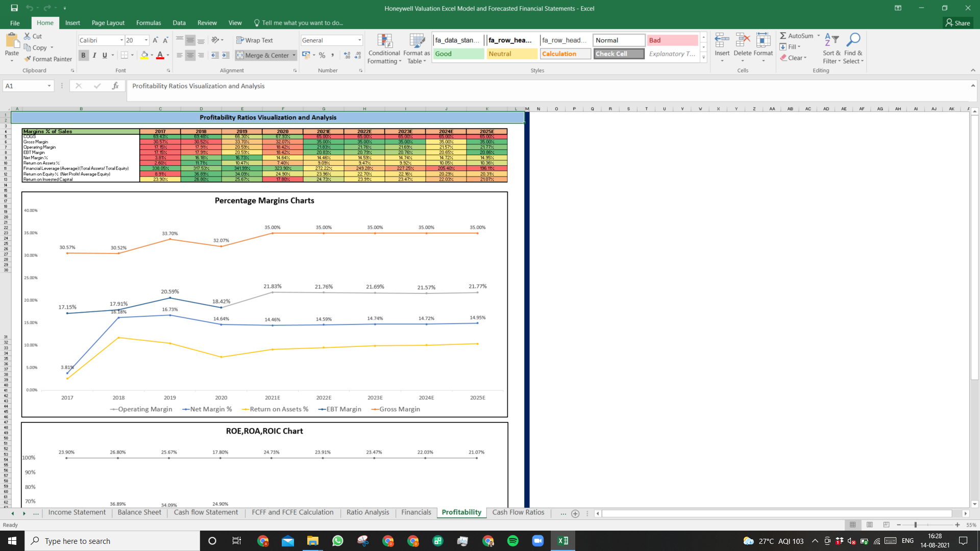This screenshot has width=980, height=551.
Task: Open the Balance Sheet worksheet tab
Action: pos(139,513)
